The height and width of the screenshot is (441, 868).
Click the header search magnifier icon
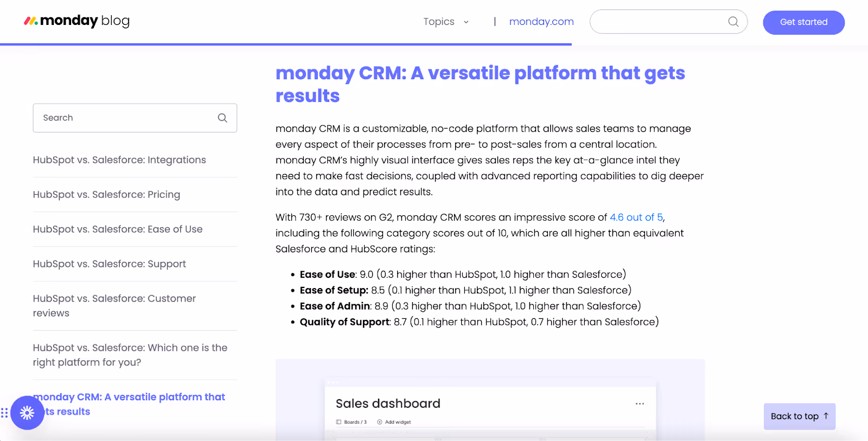click(x=733, y=22)
